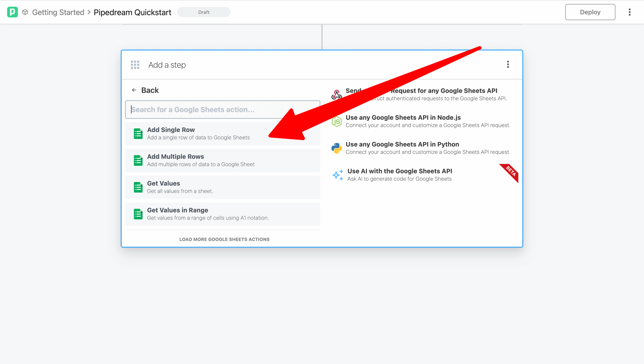The height and width of the screenshot is (364, 644).
Task: Select the Add Multiple Rows action
Action: [x=222, y=160]
